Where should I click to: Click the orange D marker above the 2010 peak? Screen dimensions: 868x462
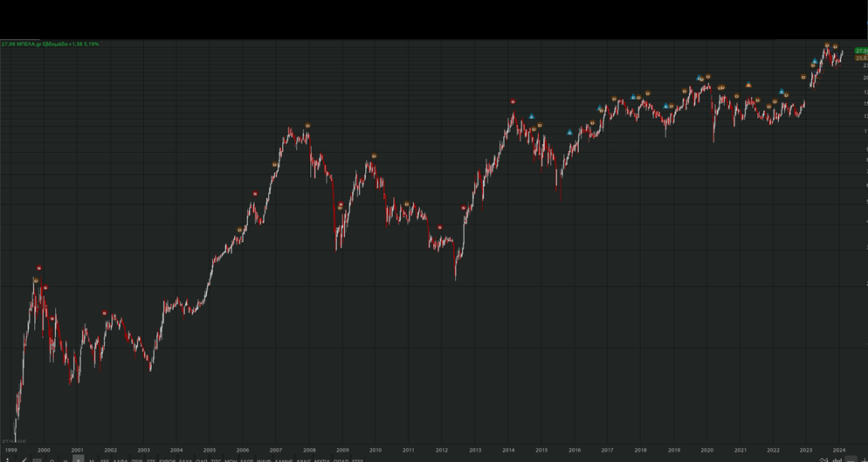click(375, 156)
